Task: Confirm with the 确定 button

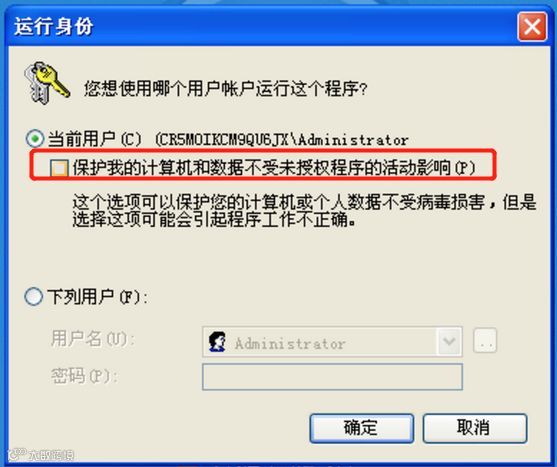Action: 362,428
